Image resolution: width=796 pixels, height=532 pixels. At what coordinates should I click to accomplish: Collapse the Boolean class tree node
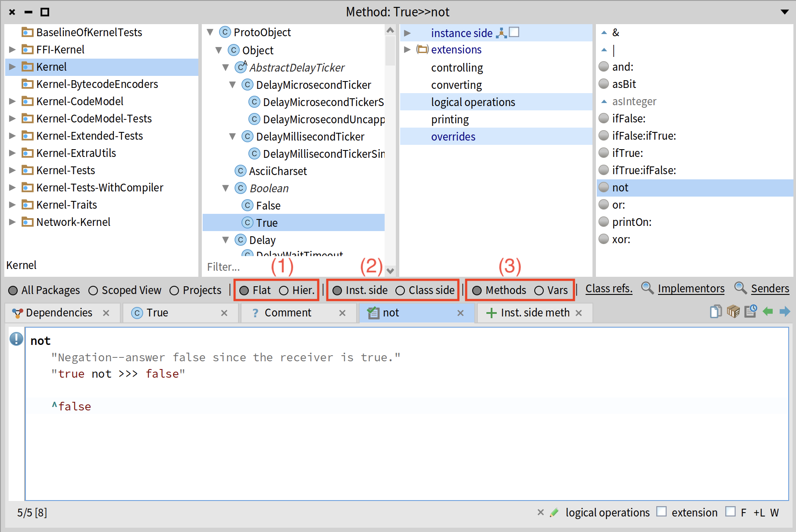(226, 188)
